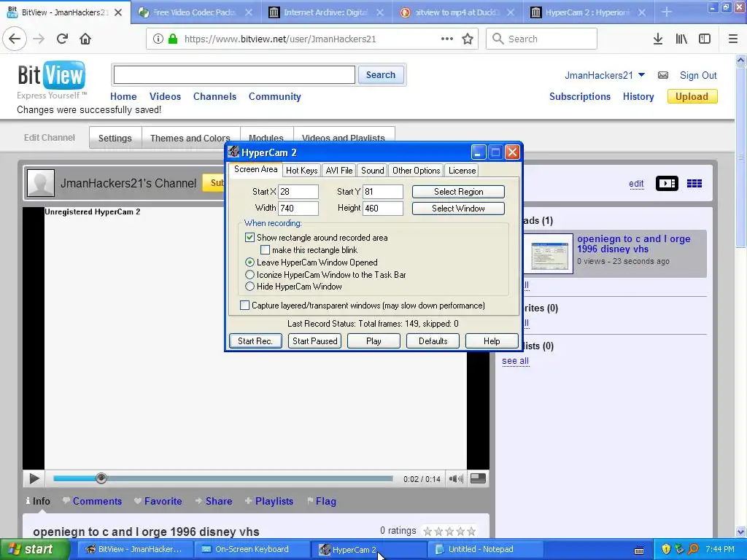Open the Subscriptions link
Image resolution: width=747 pixels, height=560 pixels.
point(580,97)
